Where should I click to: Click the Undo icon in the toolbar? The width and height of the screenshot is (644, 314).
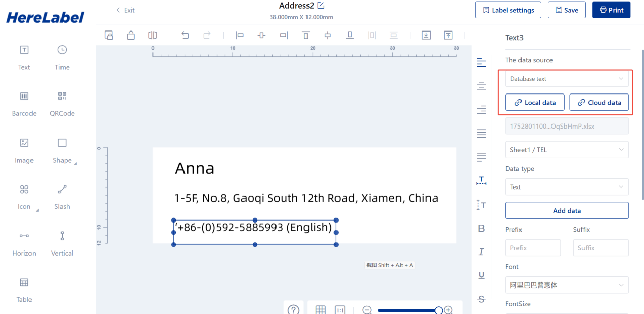(x=185, y=35)
